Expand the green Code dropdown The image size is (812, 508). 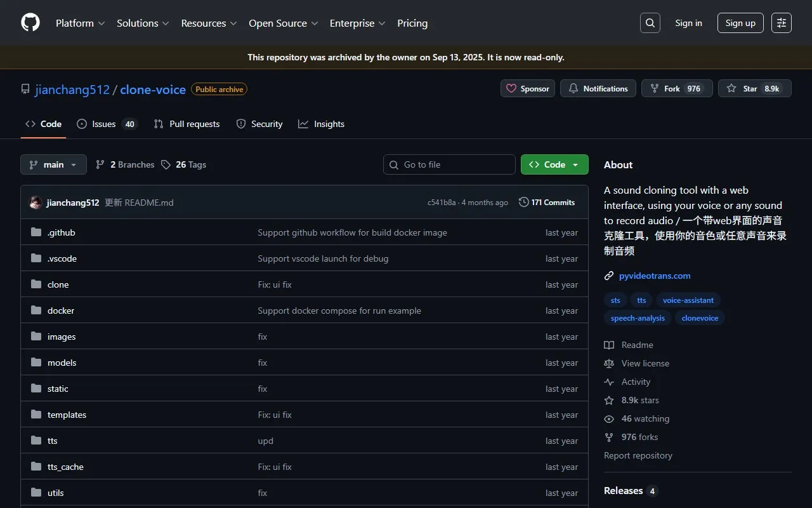554,164
